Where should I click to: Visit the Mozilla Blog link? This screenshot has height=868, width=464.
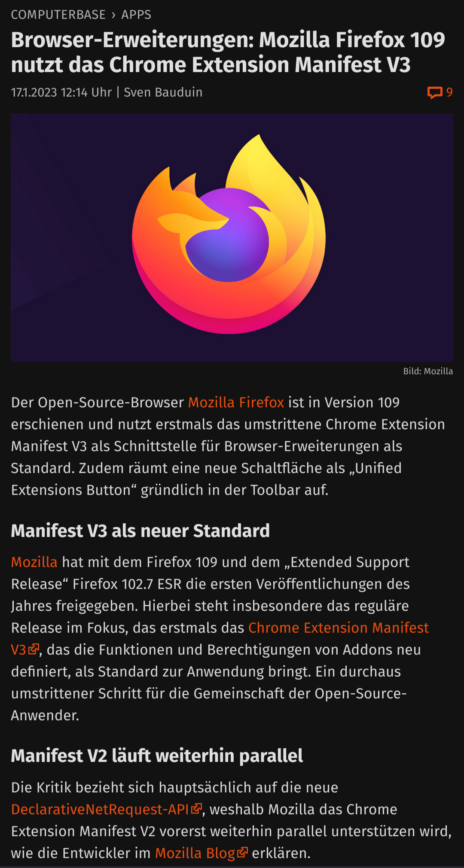point(195,853)
